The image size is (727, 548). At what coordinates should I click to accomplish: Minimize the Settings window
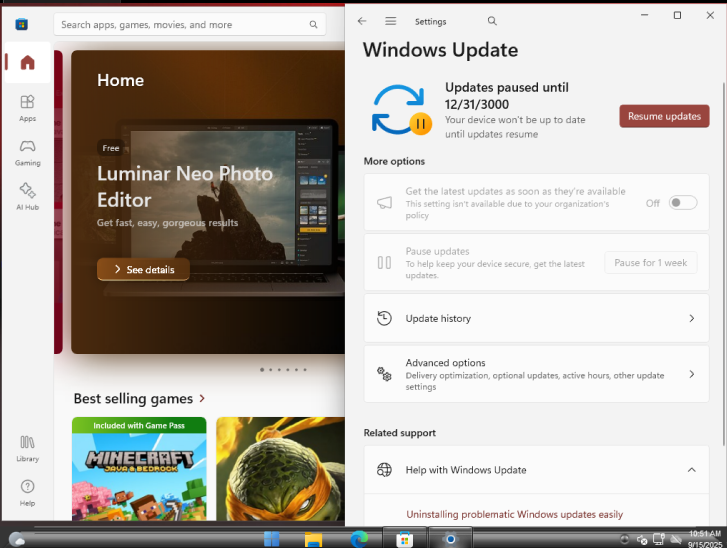pyautogui.click(x=644, y=15)
